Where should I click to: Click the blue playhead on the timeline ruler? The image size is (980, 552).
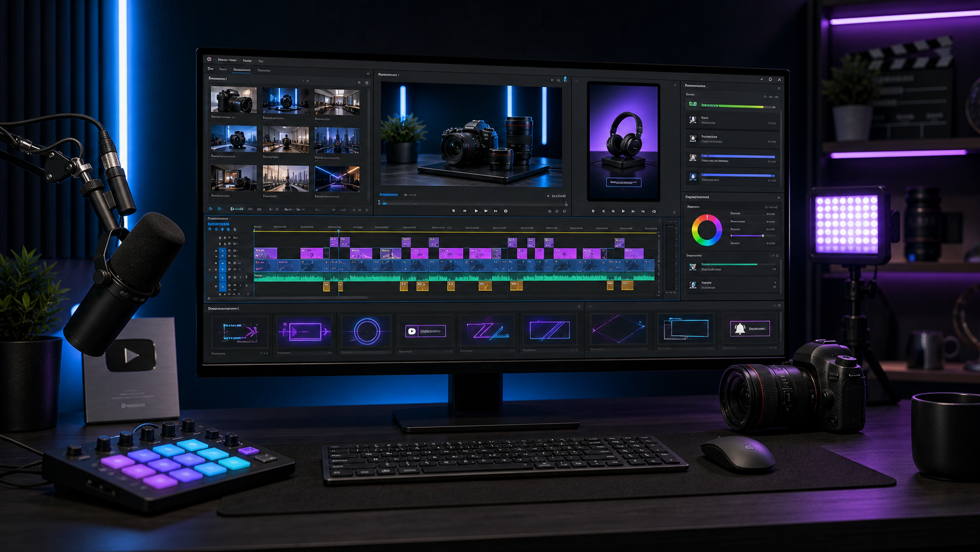click(x=338, y=232)
